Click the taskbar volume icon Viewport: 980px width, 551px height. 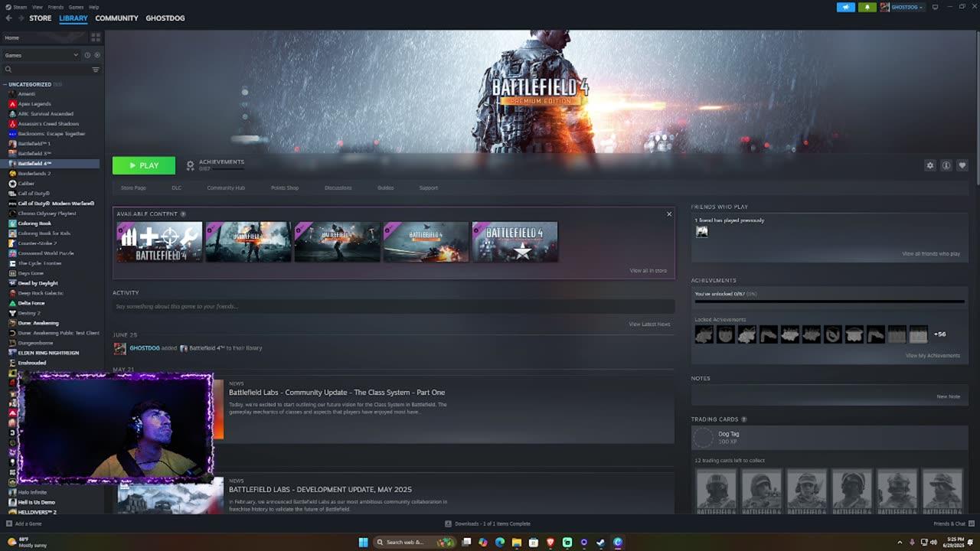click(x=933, y=543)
